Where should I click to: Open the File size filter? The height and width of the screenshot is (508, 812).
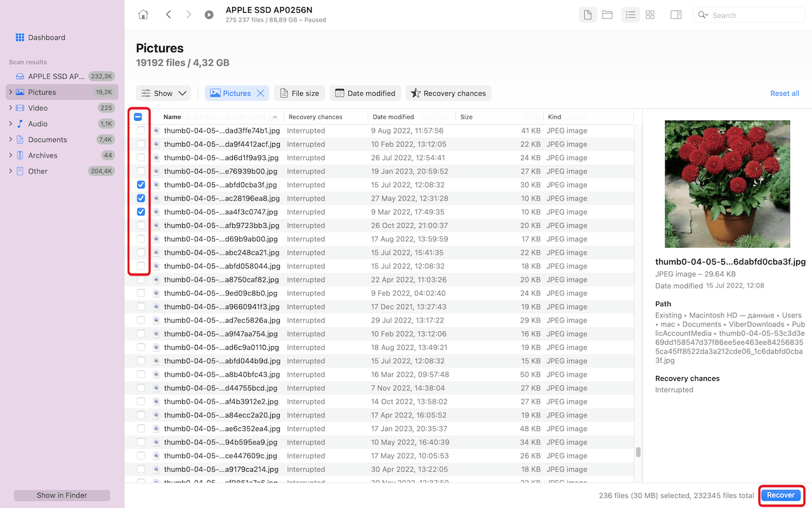pyautogui.click(x=299, y=93)
